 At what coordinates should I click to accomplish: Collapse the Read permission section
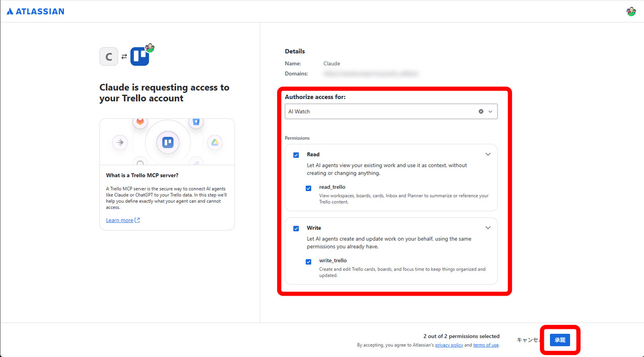pos(488,154)
